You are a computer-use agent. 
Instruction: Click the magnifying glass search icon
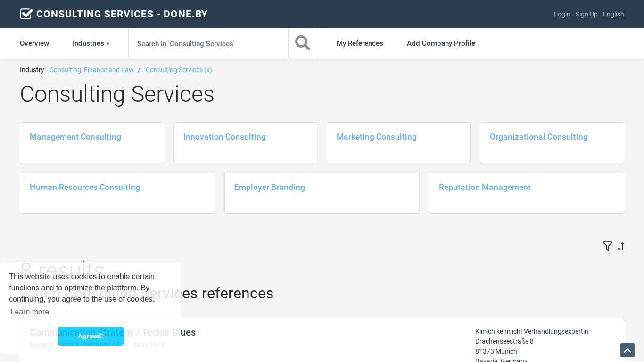[x=303, y=43]
